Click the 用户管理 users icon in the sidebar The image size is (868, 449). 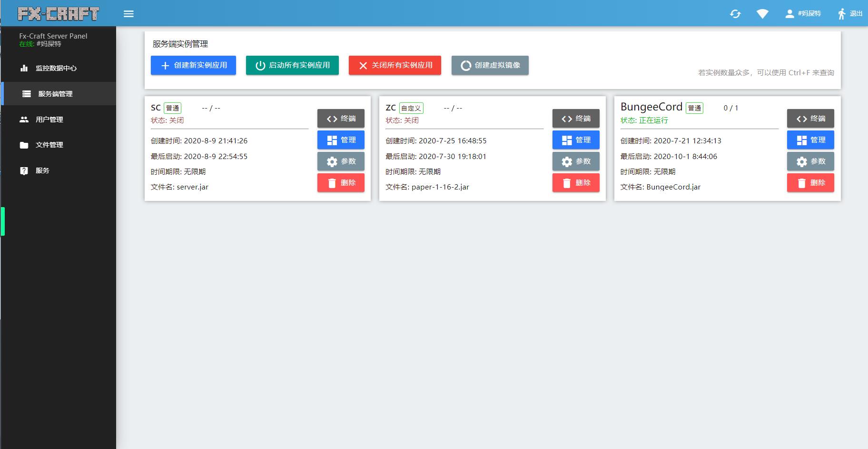(x=24, y=120)
